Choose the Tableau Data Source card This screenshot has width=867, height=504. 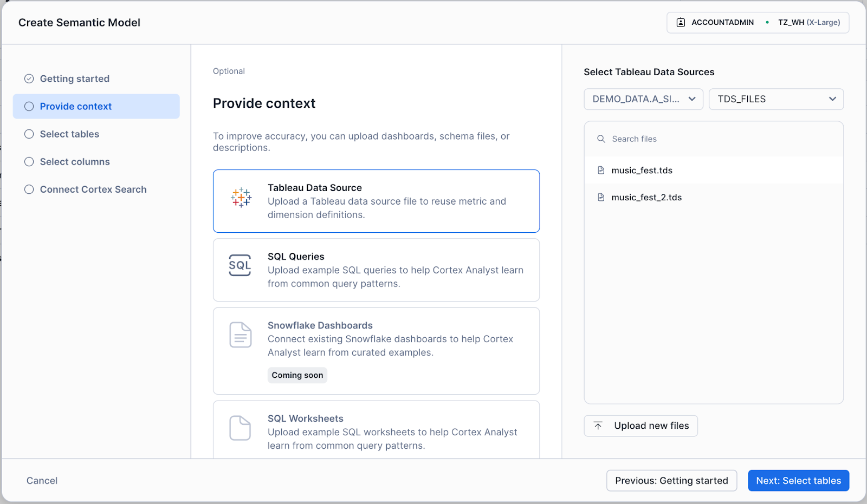tap(376, 201)
